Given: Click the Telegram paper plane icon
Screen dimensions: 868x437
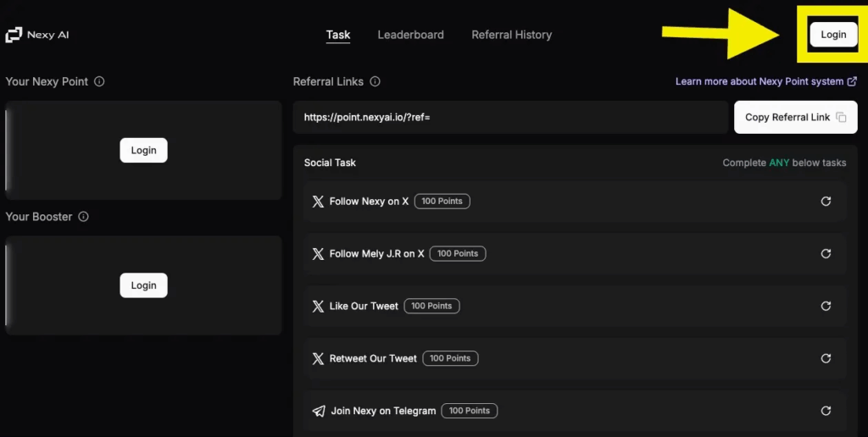Looking at the screenshot, I should [319, 411].
